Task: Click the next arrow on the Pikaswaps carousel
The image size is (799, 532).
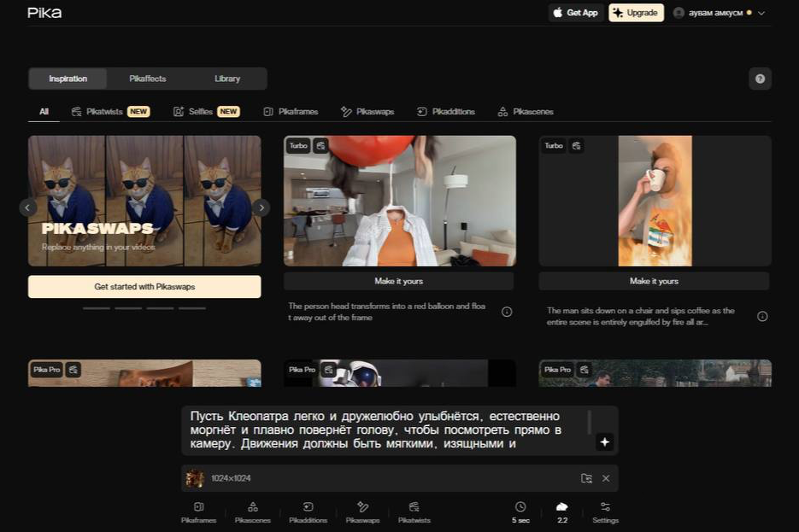Action: click(261, 207)
